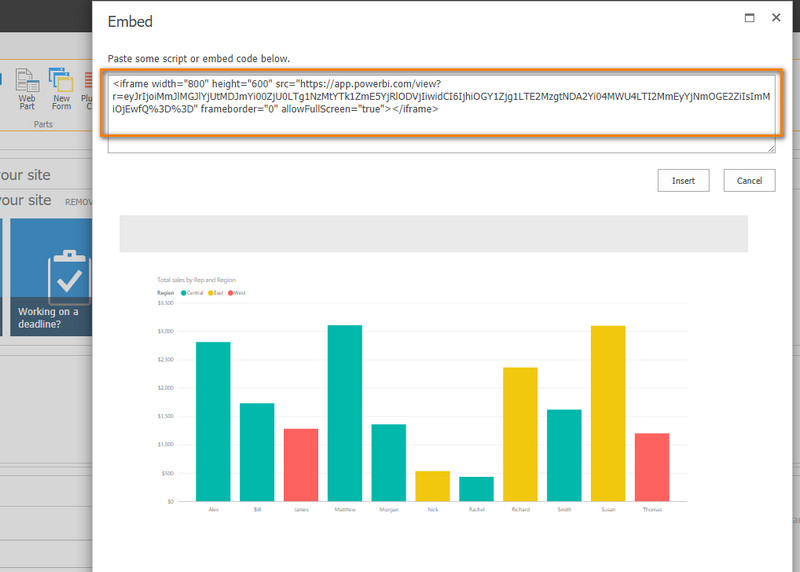Click Nick's short yellow bar
This screenshot has width=800, height=572.
pyautogui.click(x=433, y=486)
